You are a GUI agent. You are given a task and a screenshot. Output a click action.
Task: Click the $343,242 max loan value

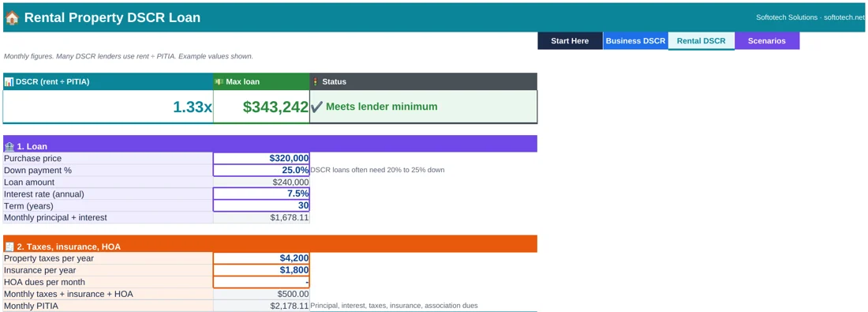click(x=275, y=107)
